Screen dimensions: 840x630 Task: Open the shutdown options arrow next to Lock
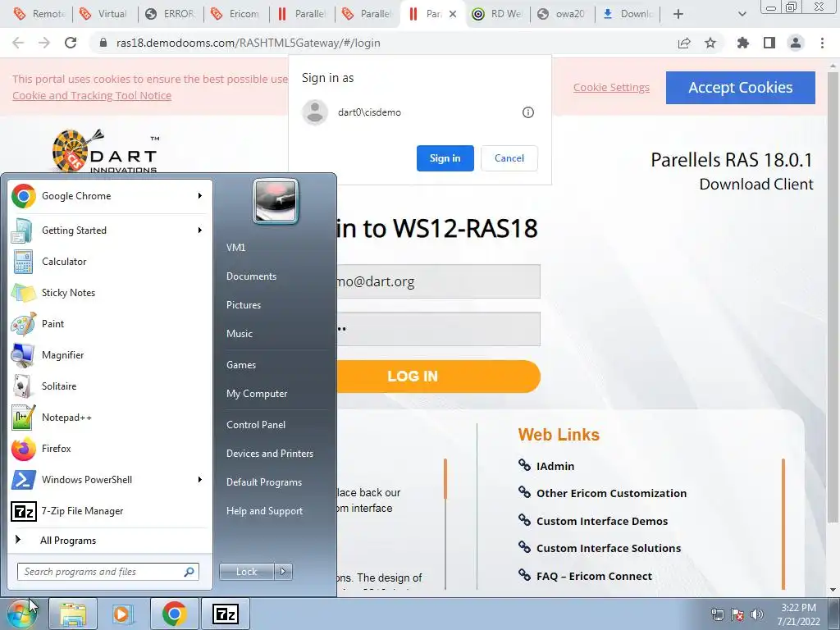tap(283, 572)
